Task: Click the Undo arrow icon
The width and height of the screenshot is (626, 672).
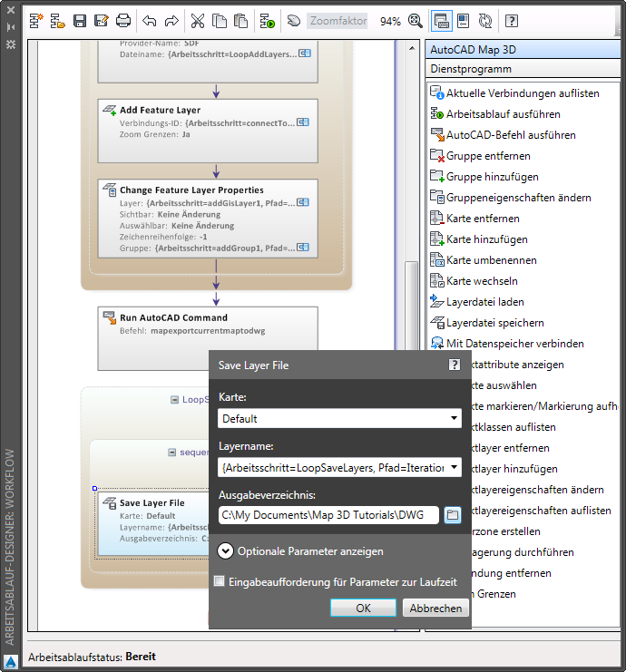Action: tap(149, 21)
